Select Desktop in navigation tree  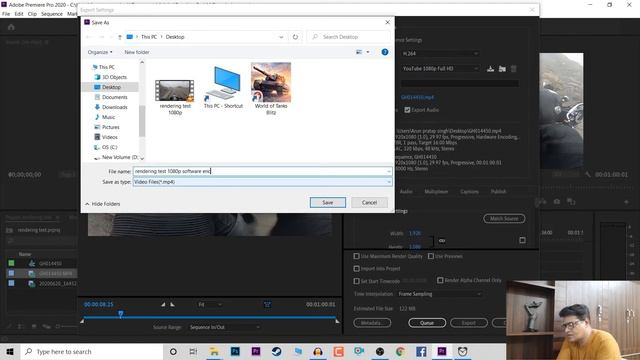click(x=111, y=87)
